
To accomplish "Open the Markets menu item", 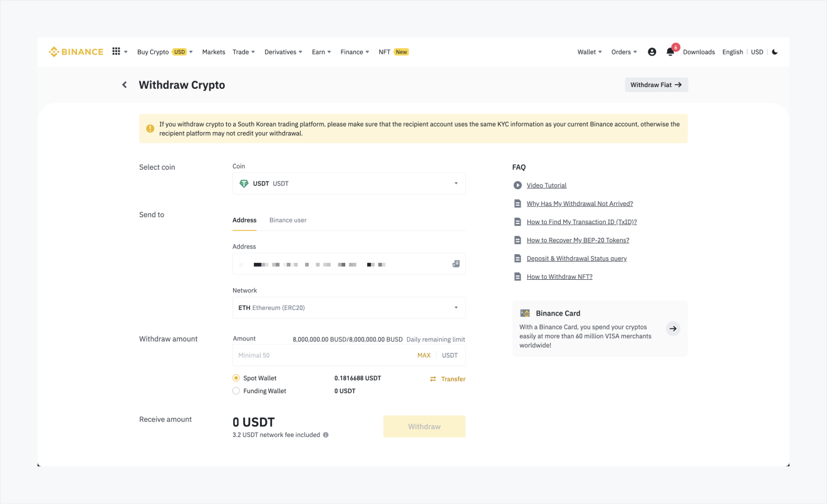I will coord(214,51).
